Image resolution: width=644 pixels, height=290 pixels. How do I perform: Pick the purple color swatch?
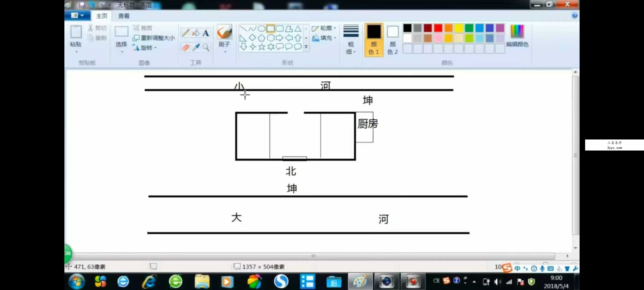point(500,28)
